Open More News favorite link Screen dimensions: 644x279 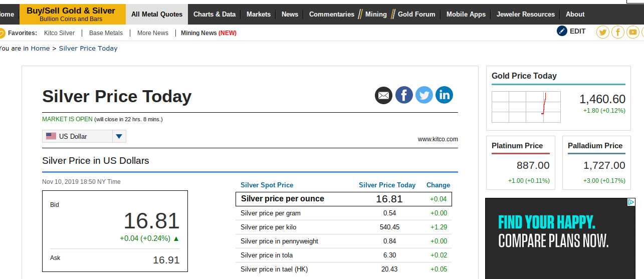[x=153, y=33]
